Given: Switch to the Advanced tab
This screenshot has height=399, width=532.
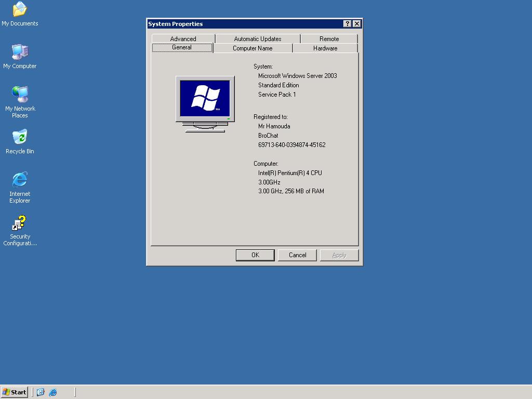Looking at the screenshot, I should pyautogui.click(x=183, y=39).
